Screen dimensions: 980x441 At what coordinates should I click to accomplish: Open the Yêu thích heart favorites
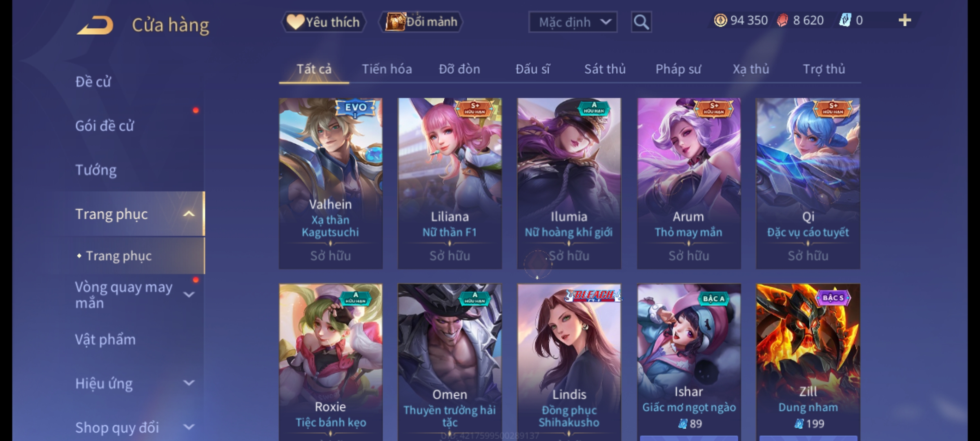click(x=323, y=22)
